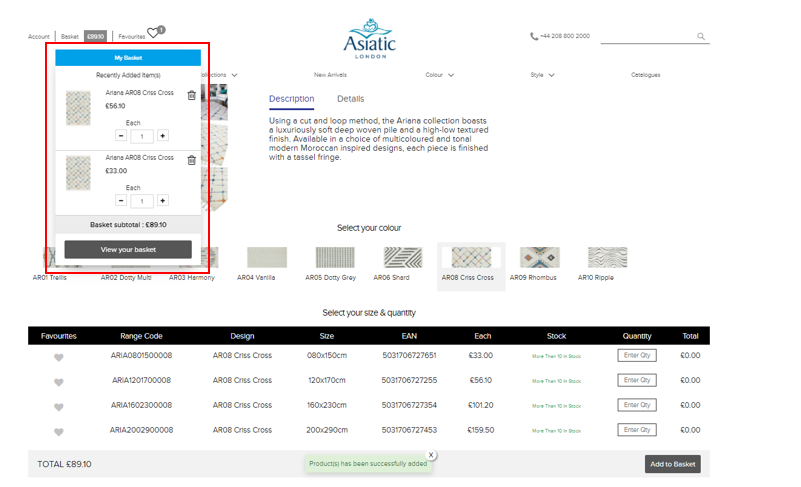The width and height of the screenshot is (801, 487).
Task: Click EAN 5031706727651
Action: pos(409,355)
